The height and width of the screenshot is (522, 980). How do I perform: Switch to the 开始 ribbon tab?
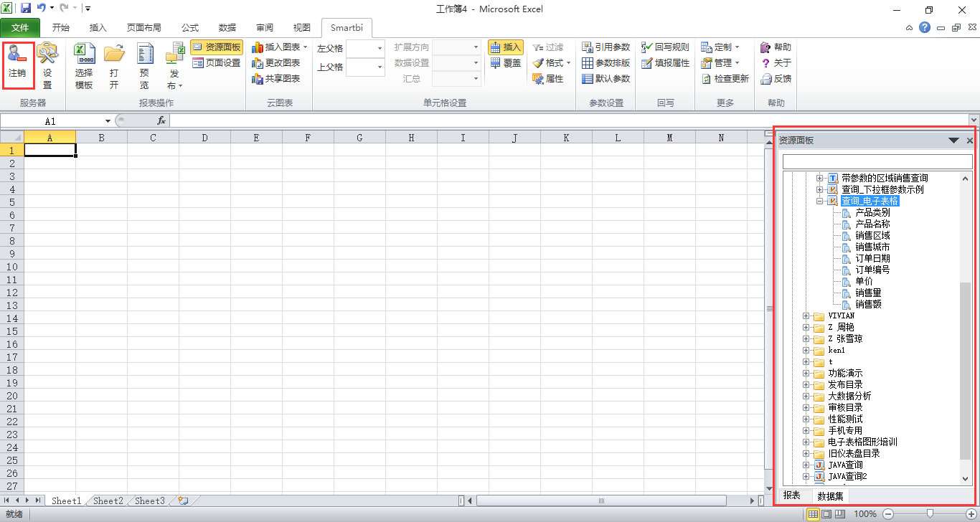click(61, 28)
